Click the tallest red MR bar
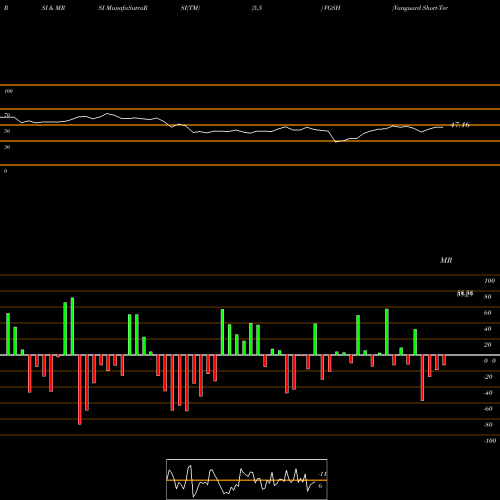Image resolution: width=500 pixels, height=500 pixels. [80, 390]
